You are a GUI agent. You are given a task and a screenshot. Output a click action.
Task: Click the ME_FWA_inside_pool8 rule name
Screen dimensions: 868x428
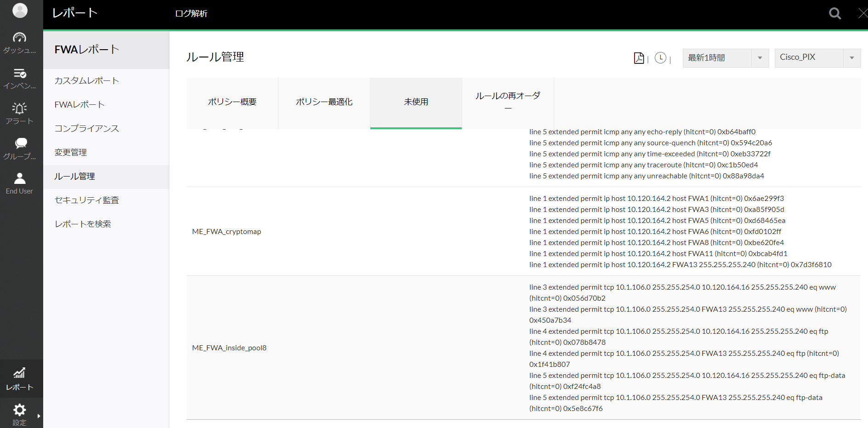(229, 348)
